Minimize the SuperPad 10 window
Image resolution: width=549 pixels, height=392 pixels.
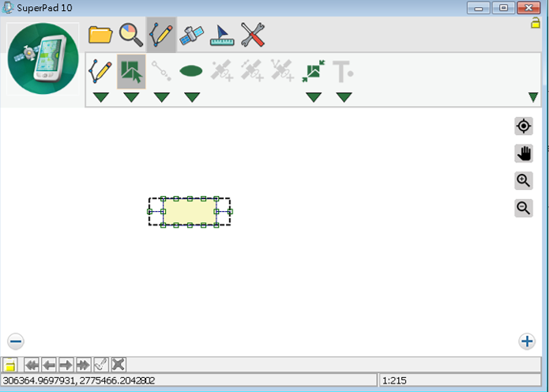[x=478, y=8]
